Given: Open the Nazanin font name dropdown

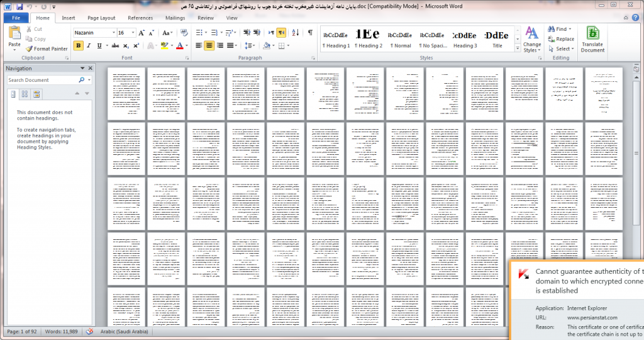Looking at the screenshot, I should click(x=113, y=33).
